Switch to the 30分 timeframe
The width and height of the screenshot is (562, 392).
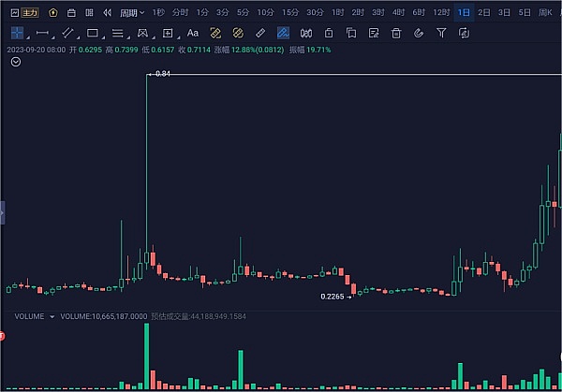pyautogui.click(x=315, y=13)
